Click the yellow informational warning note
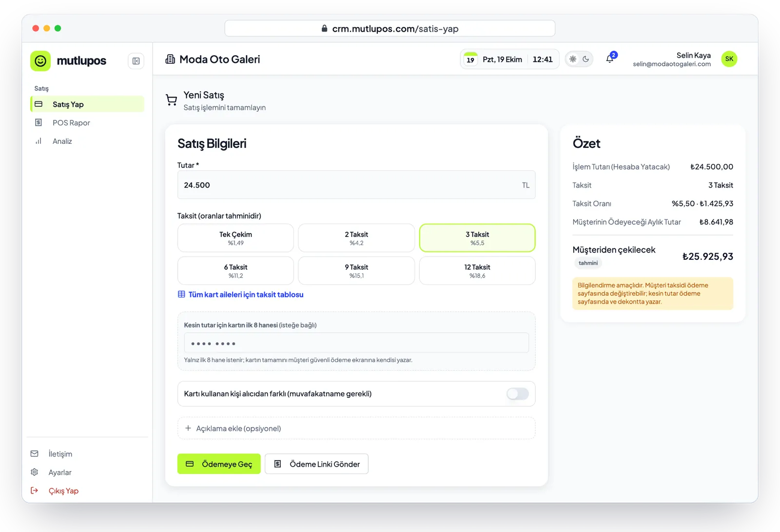This screenshot has height=532, width=780. 653,294
